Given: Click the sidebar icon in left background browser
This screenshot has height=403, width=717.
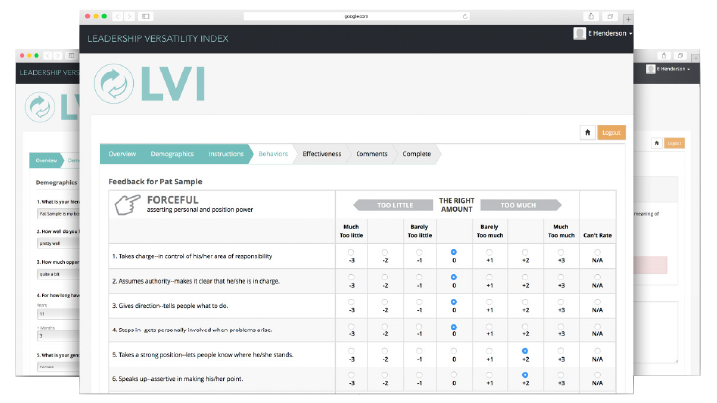Looking at the screenshot, I should tap(71, 55).
